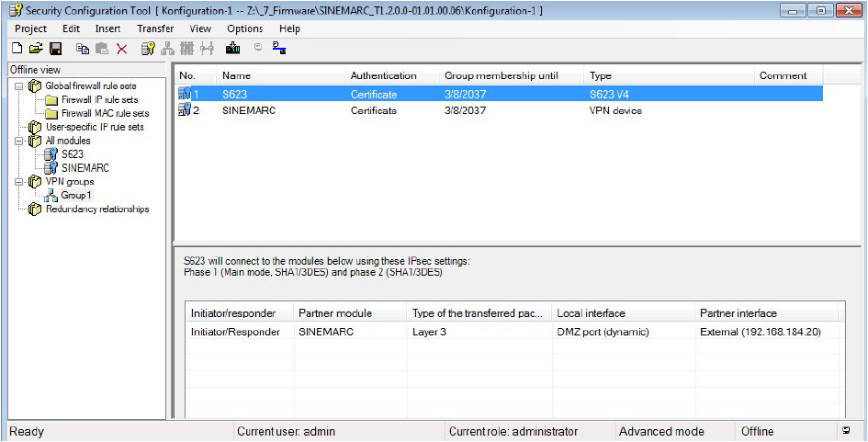Click the VPN device type cell

click(616, 110)
